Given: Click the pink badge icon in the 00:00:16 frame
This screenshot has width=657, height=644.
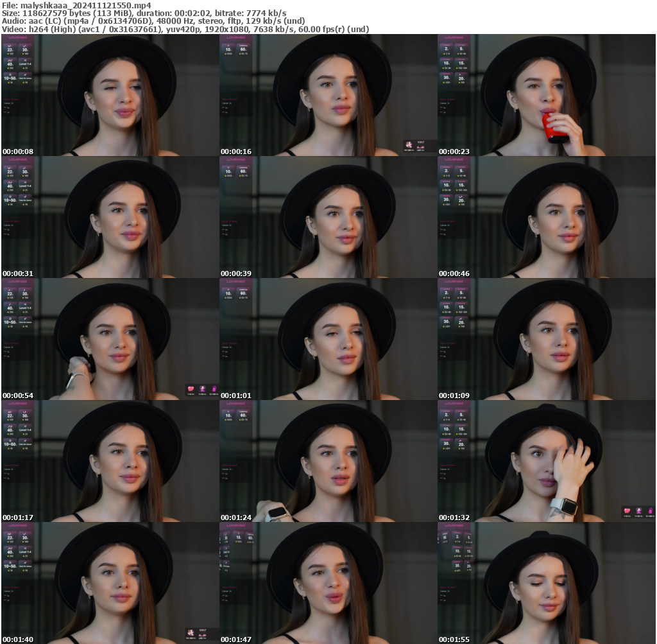Looking at the screenshot, I should (409, 146).
